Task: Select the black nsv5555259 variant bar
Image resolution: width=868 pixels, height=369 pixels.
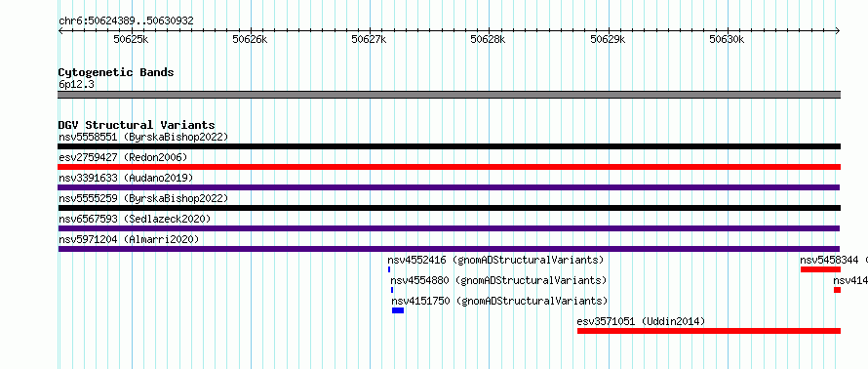Action: (449, 208)
